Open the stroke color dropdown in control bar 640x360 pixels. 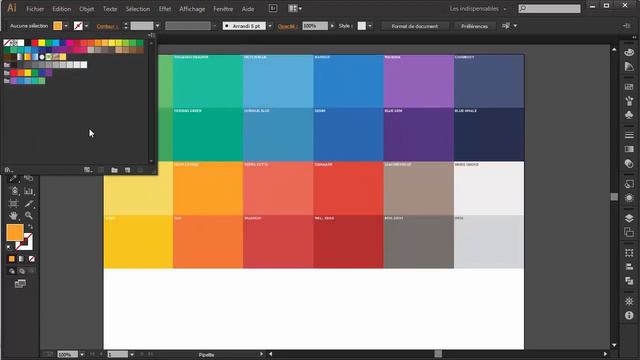click(x=87, y=26)
